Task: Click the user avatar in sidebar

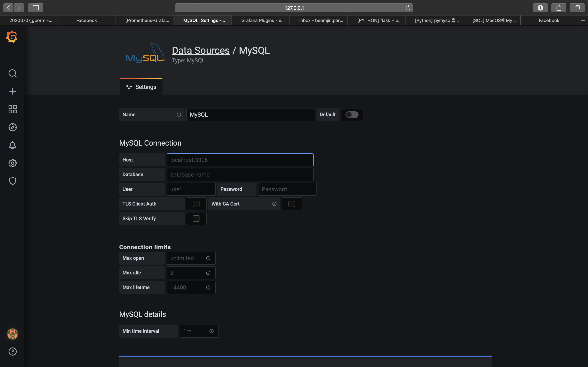Action: (x=13, y=334)
